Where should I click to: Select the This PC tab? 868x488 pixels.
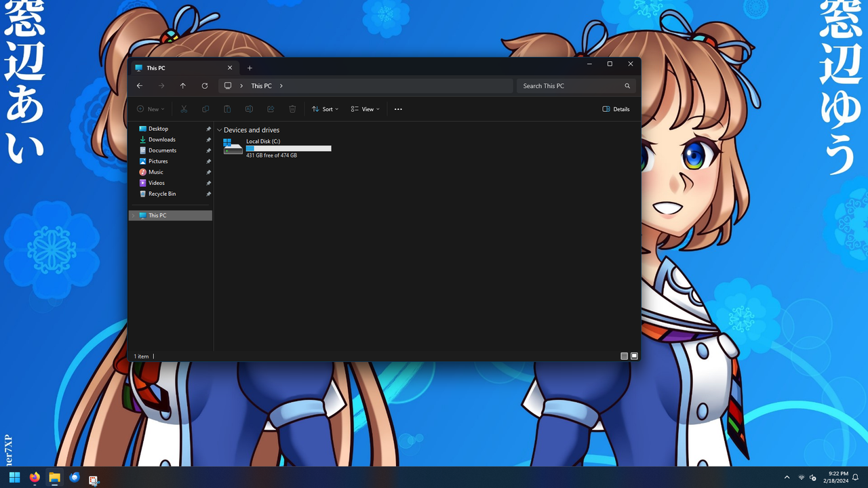pyautogui.click(x=183, y=68)
